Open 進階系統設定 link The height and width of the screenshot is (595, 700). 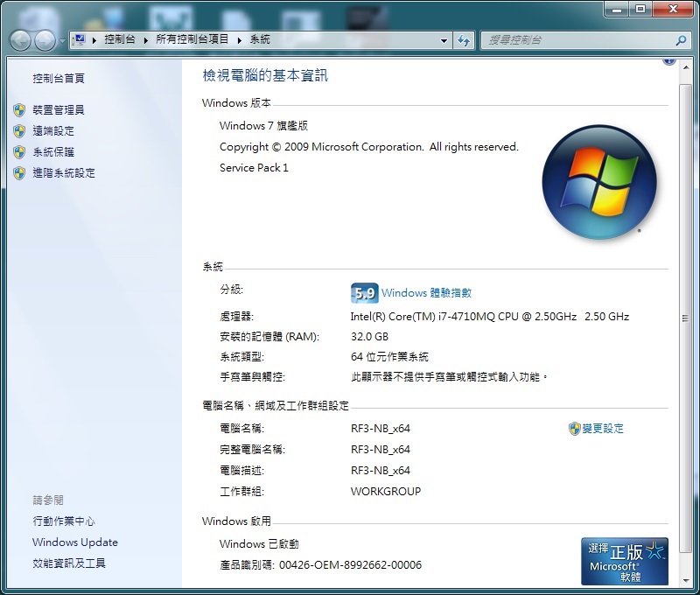[x=64, y=172]
